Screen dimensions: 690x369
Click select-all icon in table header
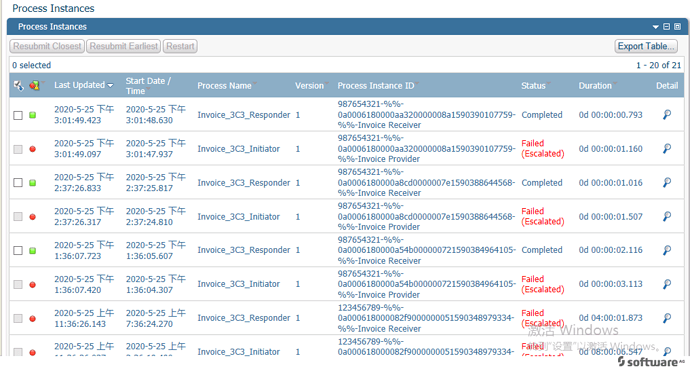[x=18, y=85]
